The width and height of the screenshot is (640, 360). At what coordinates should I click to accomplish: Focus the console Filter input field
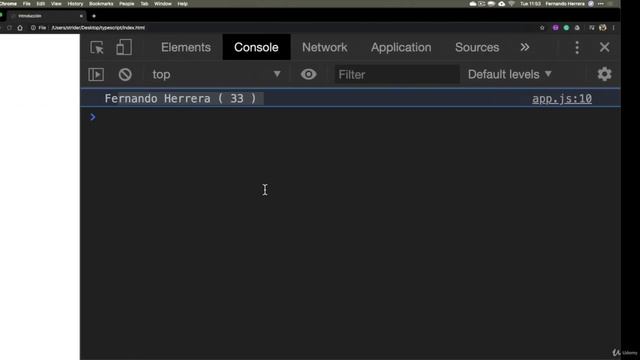coord(397,75)
